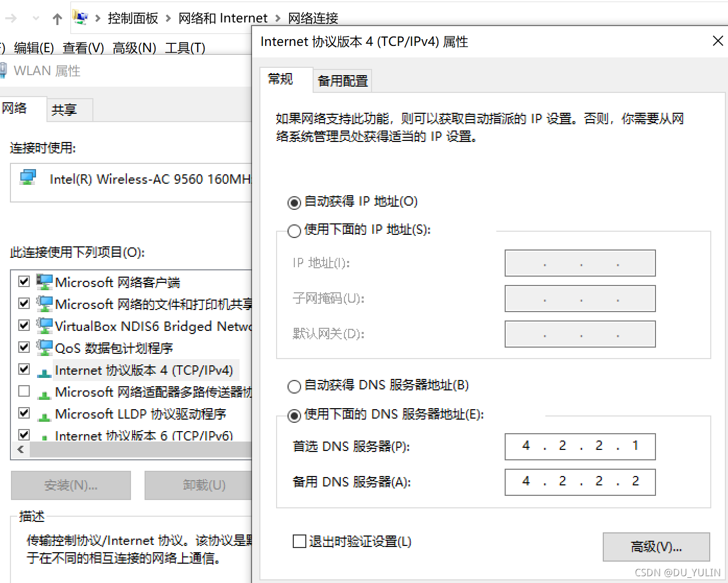
Task: Open 高级(V)... settings button
Action: [657, 547]
